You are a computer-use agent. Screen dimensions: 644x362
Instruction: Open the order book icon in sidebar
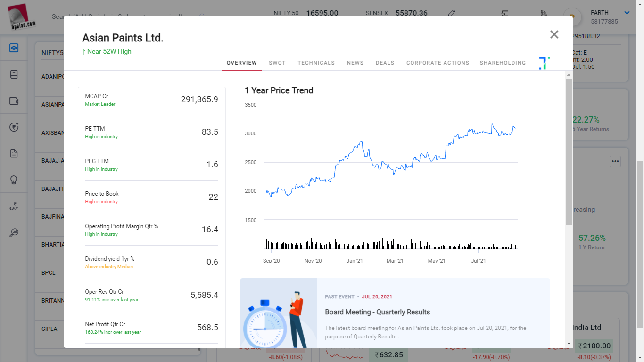tap(14, 74)
